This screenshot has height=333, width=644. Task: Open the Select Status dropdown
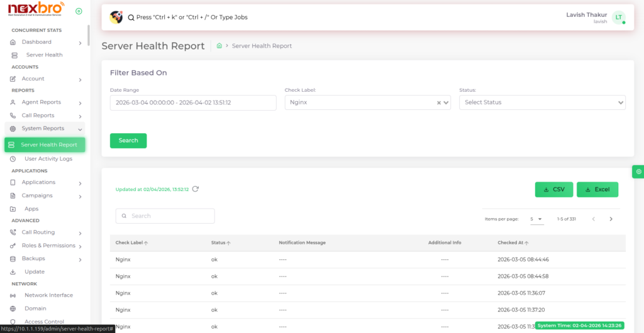pyautogui.click(x=542, y=102)
